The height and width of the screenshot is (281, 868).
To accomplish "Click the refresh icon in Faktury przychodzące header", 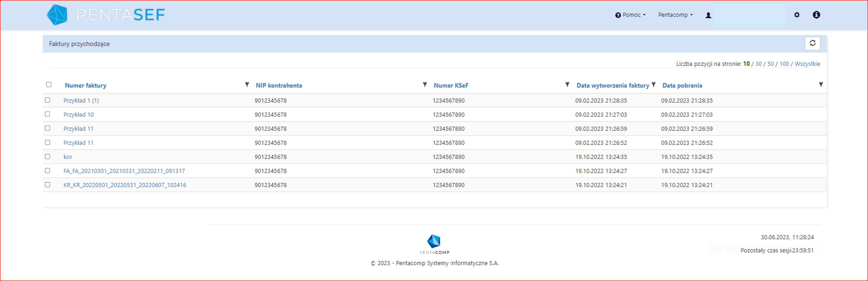I will pyautogui.click(x=812, y=43).
